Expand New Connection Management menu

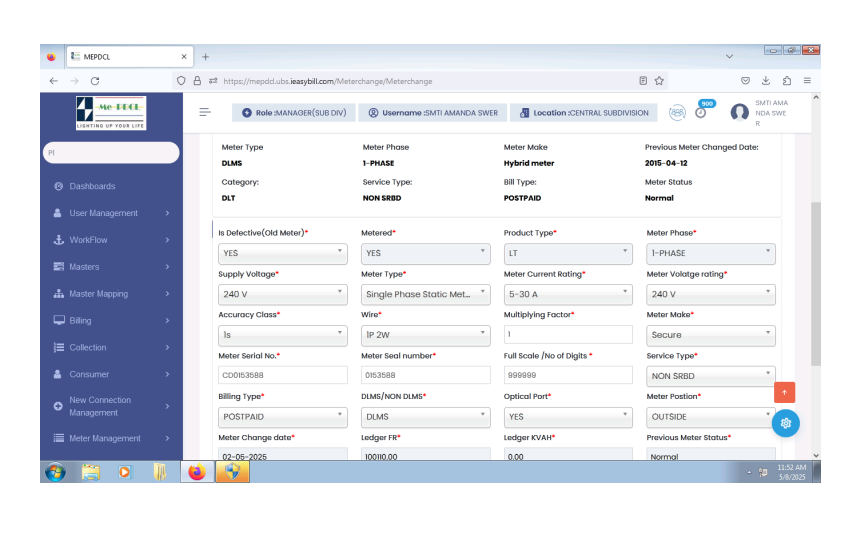coord(111,406)
